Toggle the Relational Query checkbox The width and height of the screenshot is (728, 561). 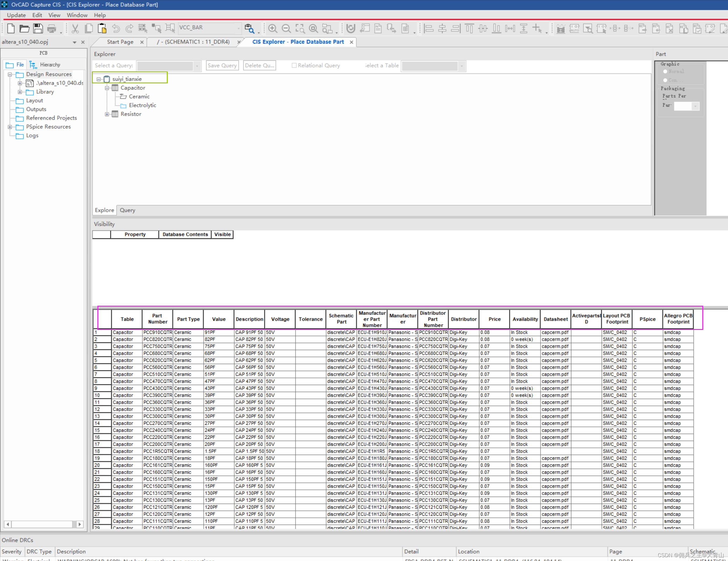coord(294,66)
